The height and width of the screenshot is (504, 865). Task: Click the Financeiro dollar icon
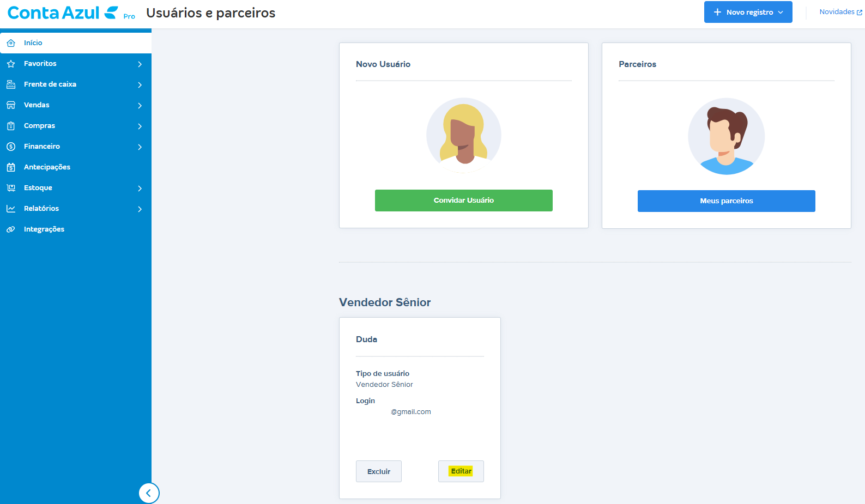(x=11, y=147)
